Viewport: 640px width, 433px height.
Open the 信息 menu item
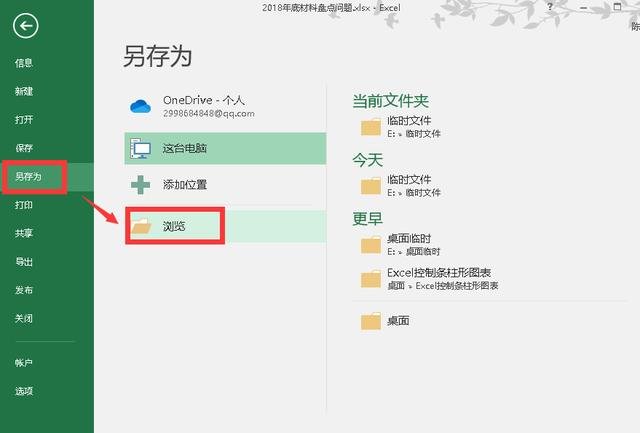[24, 63]
